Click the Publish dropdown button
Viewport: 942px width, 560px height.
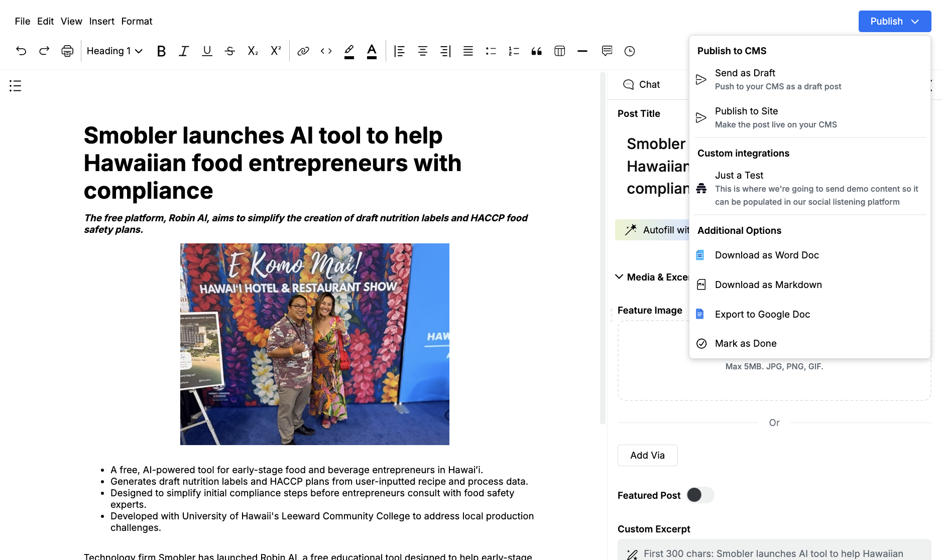tap(895, 21)
